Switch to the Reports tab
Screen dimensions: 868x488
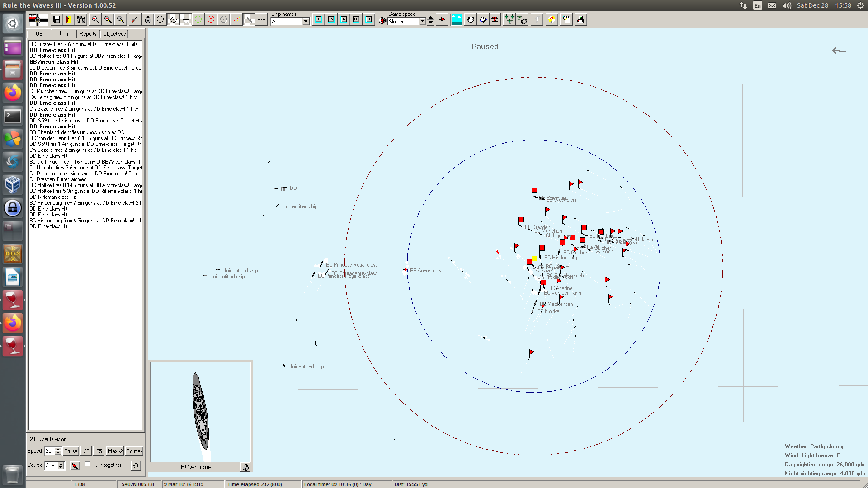tap(88, 34)
